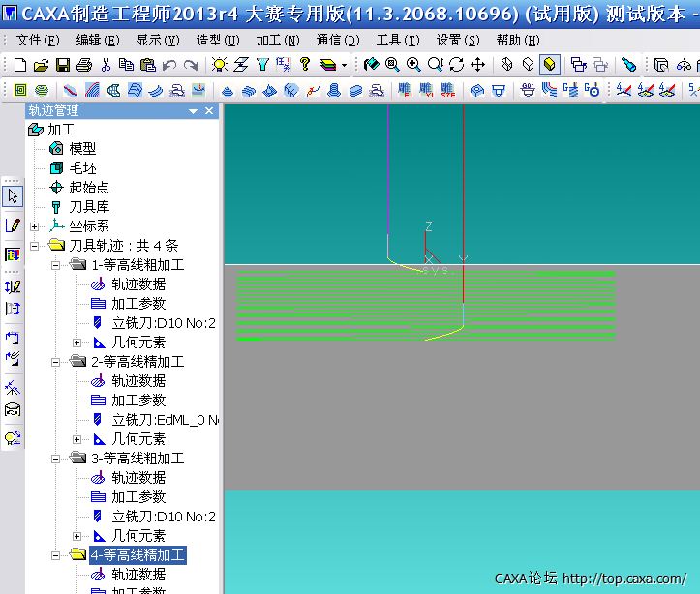Select 加工参数 under 2-等高线精加工
The height and width of the screenshot is (594, 700).
[137, 401]
